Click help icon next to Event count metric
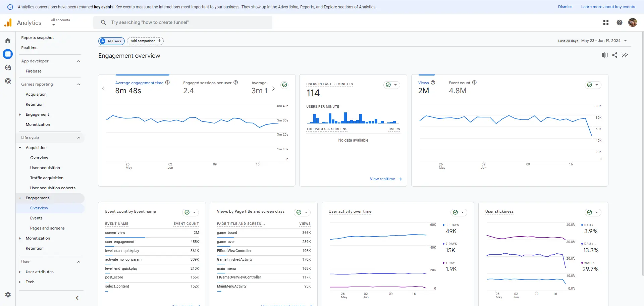This screenshot has width=644, height=306. coord(474,83)
